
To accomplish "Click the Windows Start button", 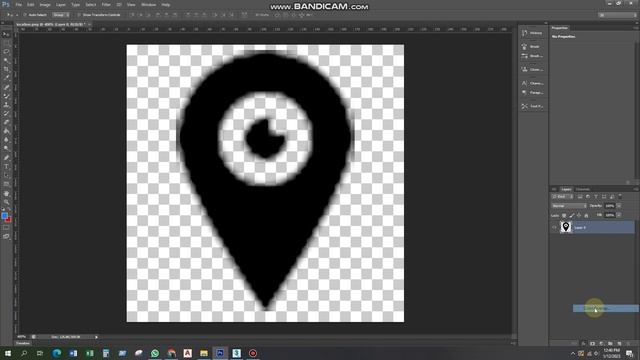I will [x=8, y=353].
